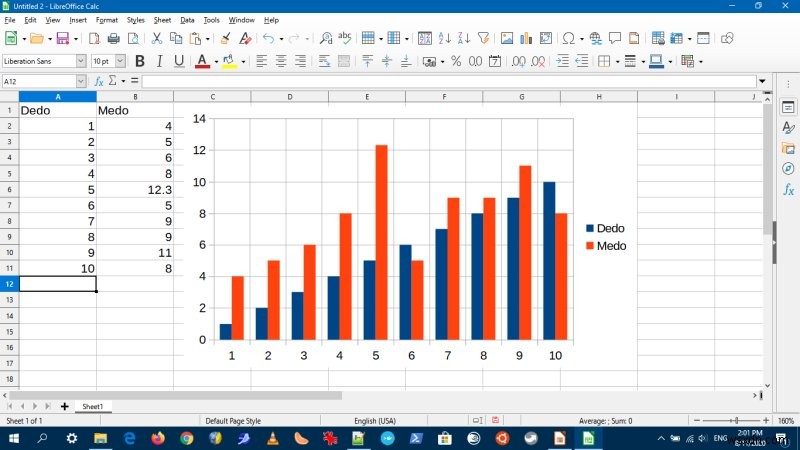The height and width of the screenshot is (450, 800).
Task: Click the Insert Hyperlink icon
Action: click(x=595, y=38)
